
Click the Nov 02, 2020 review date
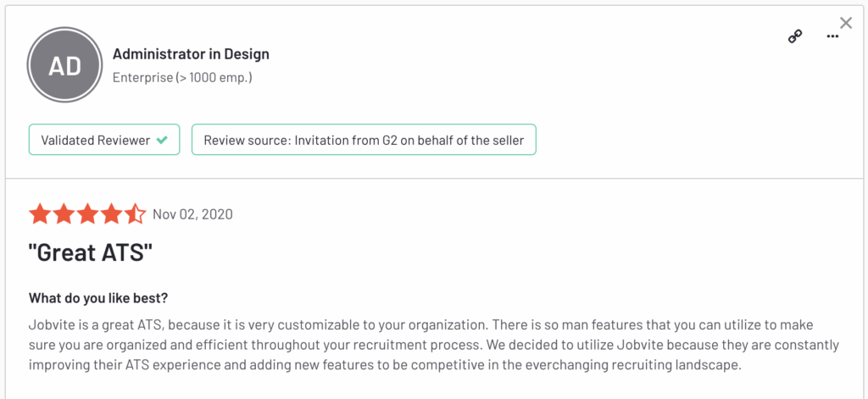tap(192, 214)
